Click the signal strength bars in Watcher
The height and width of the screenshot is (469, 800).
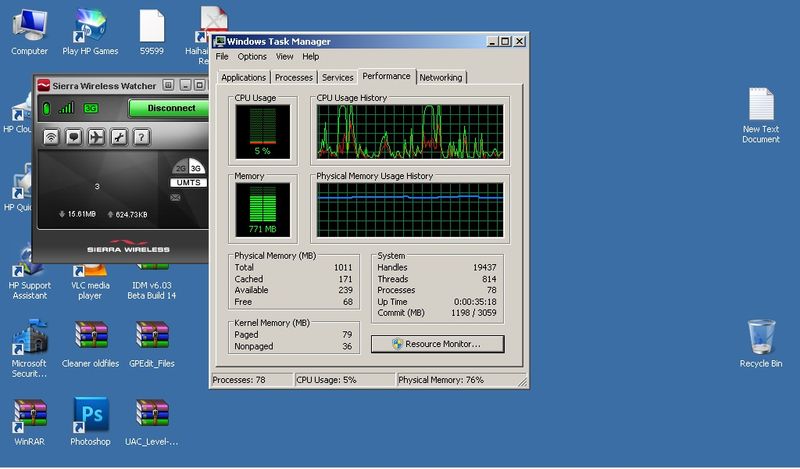[66, 108]
